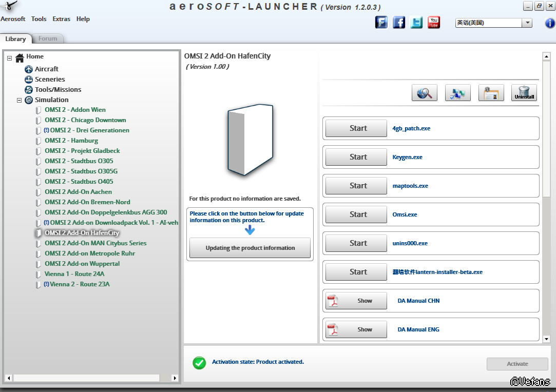This screenshot has width=556, height=392.
Task: Start 4gb_patch.exe
Action: tap(356, 128)
